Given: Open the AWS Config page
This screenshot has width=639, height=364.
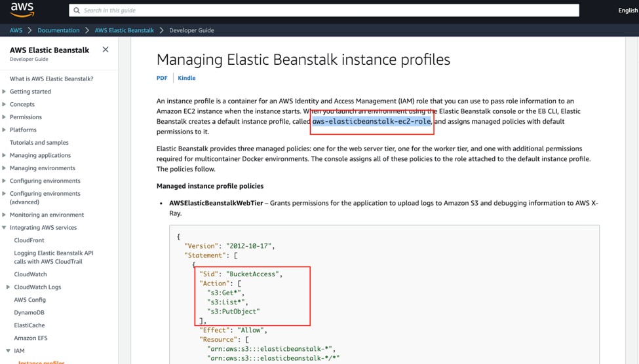Looking at the screenshot, I should [x=29, y=300].
